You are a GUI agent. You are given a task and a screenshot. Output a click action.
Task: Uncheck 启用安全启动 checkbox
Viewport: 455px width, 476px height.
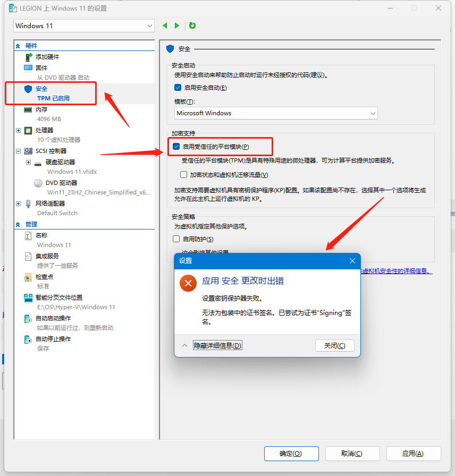178,88
